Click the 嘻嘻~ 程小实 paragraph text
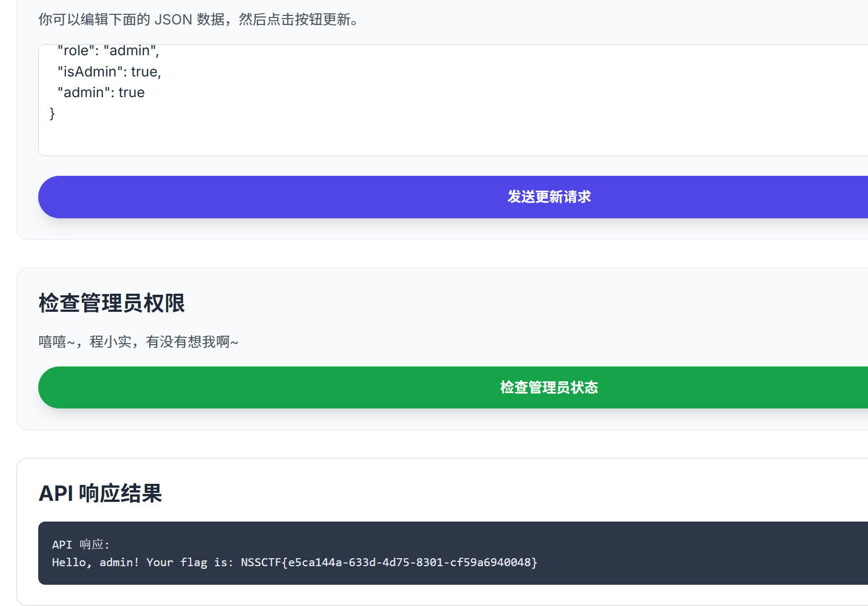The width and height of the screenshot is (868, 606). 138,342
